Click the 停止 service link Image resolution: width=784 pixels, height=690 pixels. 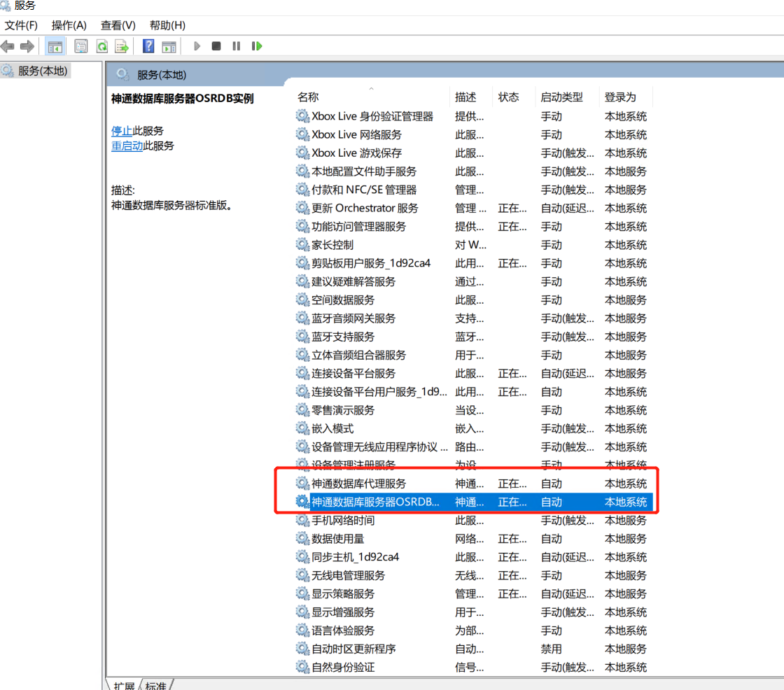(x=122, y=131)
